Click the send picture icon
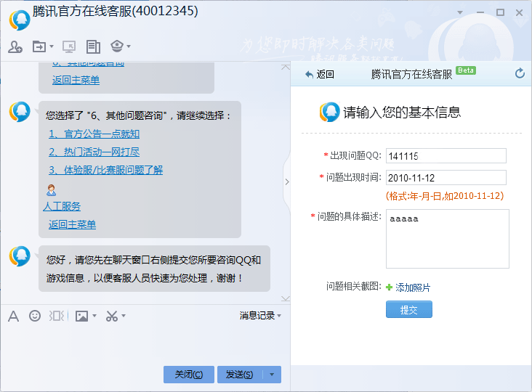The width and height of the screenshot is (532, 392). click(81, 316)
